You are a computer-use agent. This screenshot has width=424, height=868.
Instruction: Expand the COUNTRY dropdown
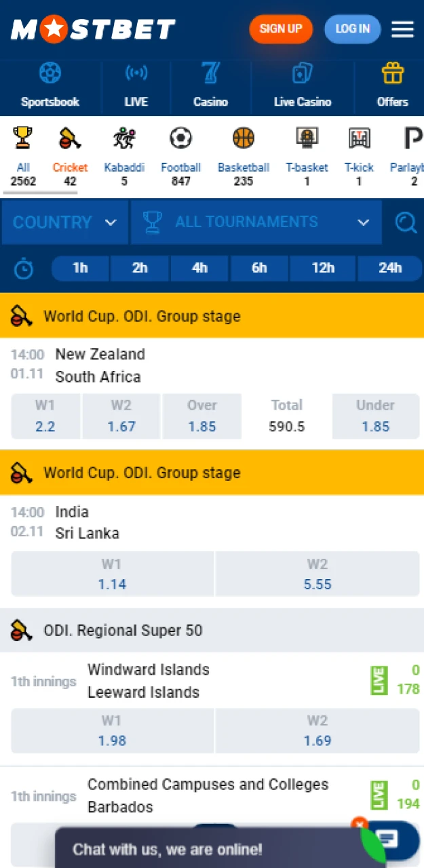pyautogui.click(x=64, y=222)
